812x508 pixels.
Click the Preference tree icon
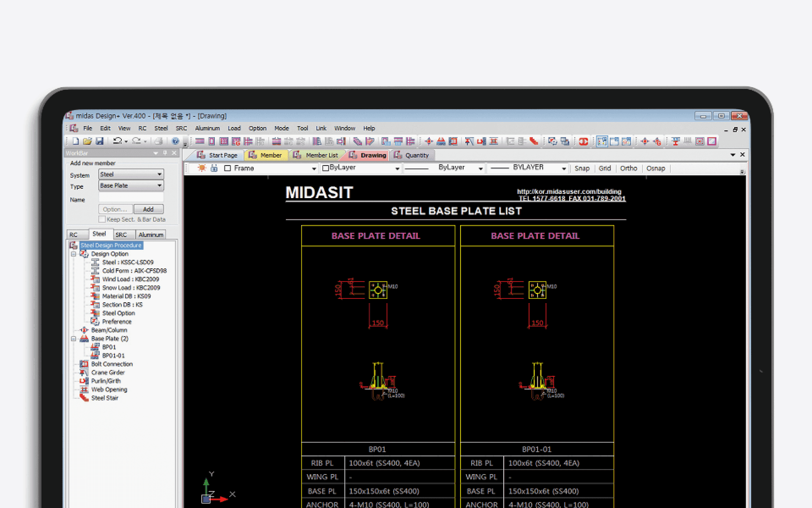(x=95, y=322)
